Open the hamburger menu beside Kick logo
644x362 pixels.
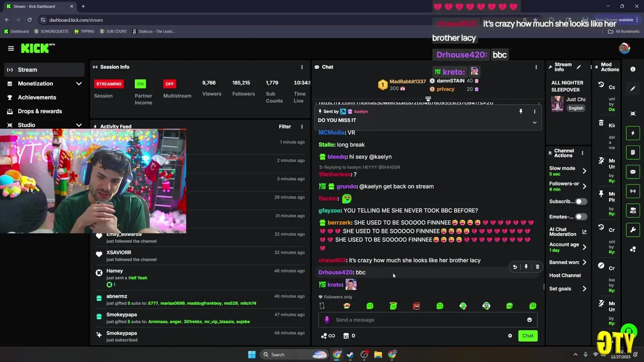(11, 48)
